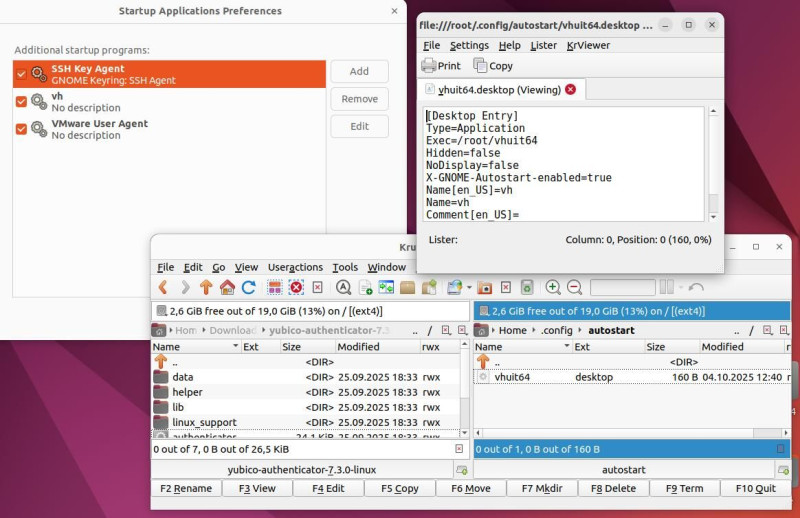Click the split panels toolbar icon

click(x=666, y=287)
